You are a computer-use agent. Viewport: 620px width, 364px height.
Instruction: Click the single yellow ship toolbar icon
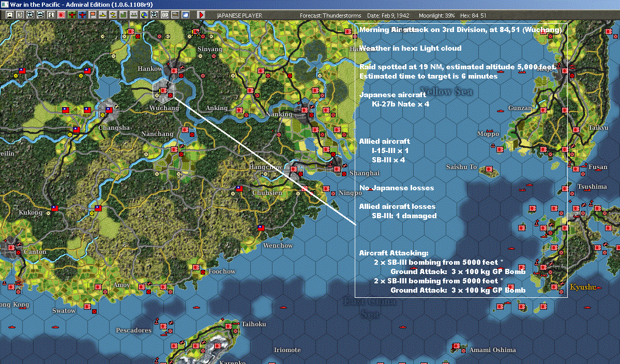coord(102,15)
